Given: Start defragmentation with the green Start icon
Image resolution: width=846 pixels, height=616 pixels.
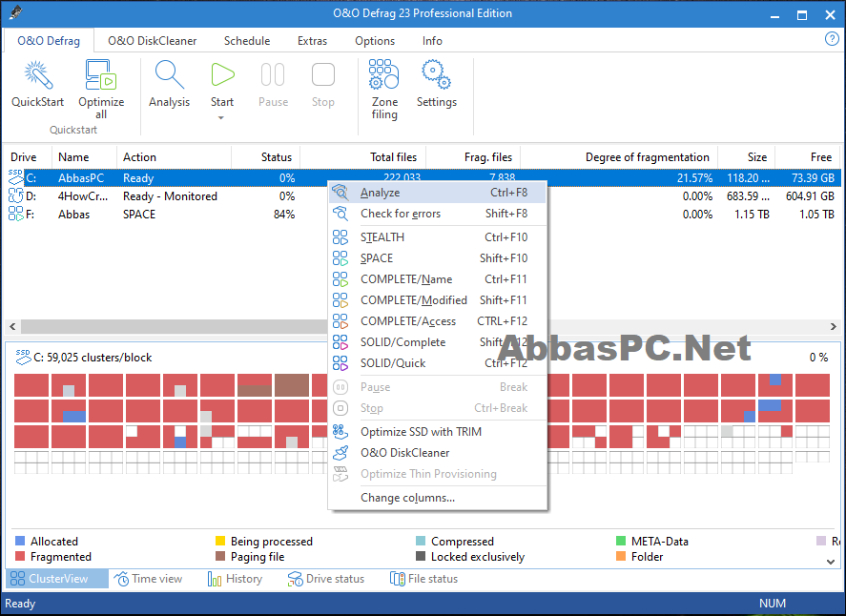Looking at the screenshot, I should [x=221, y=74].
